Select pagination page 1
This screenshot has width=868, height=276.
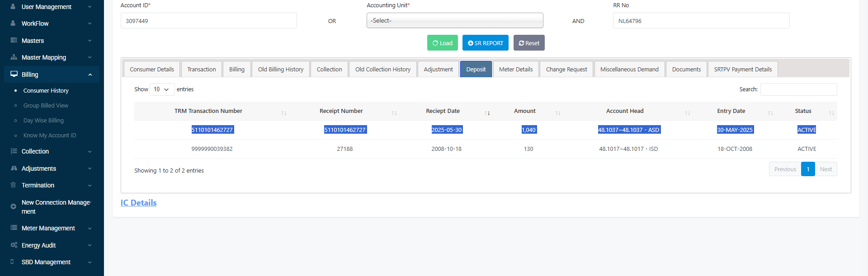(808, 169)
